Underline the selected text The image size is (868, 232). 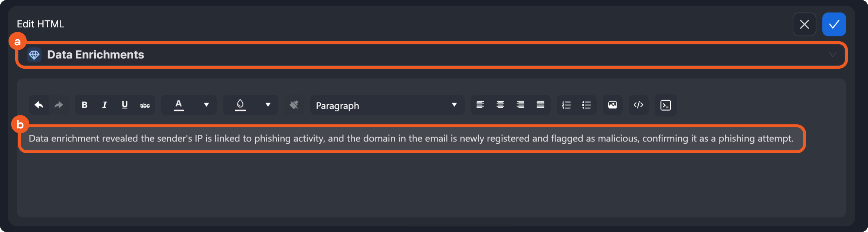[125, 105]
